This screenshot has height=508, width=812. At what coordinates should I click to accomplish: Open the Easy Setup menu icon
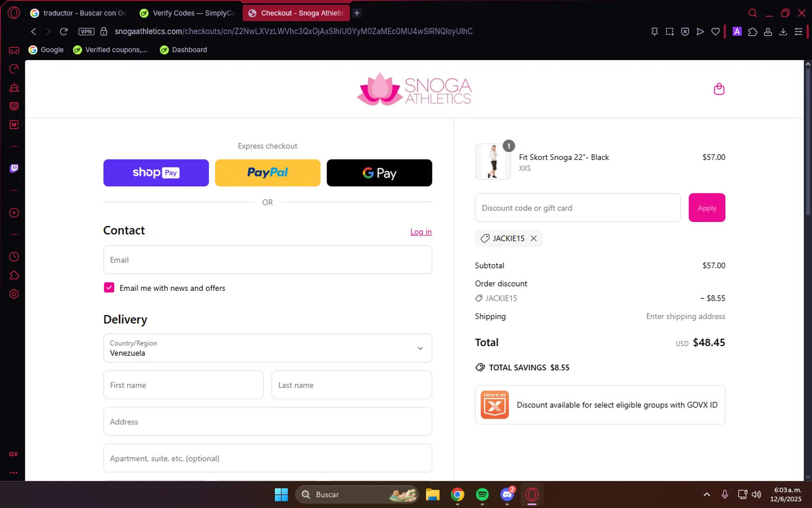pyautogui.click(x=798, y=31)
